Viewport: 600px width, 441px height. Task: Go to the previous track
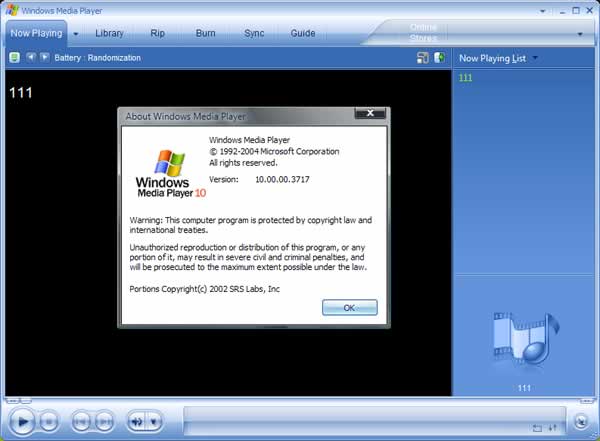[81, 422]
